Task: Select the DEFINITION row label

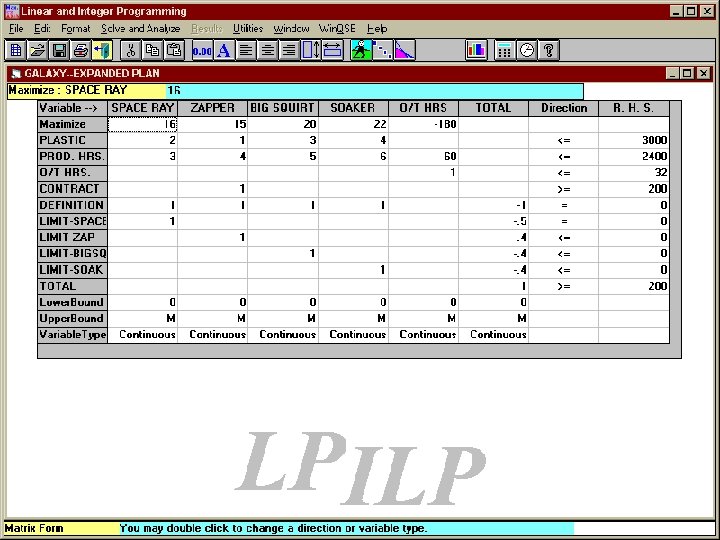Action: tap(73, 205)
